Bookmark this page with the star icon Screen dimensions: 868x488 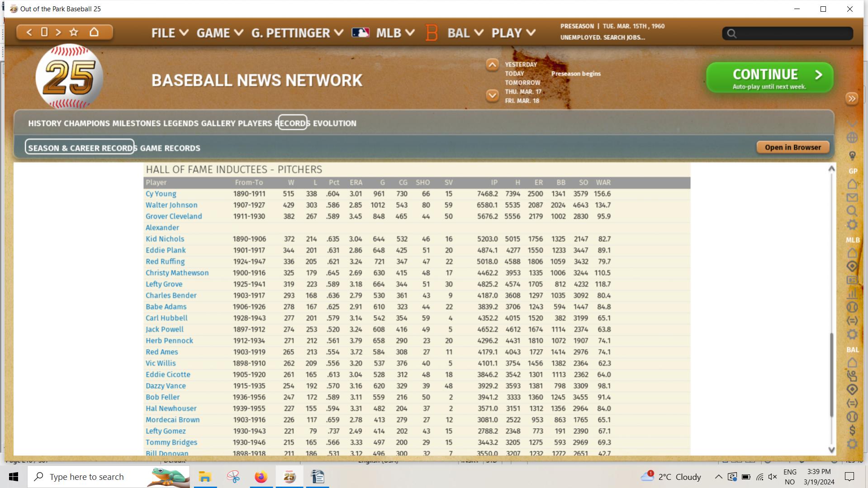coord(74,32)
